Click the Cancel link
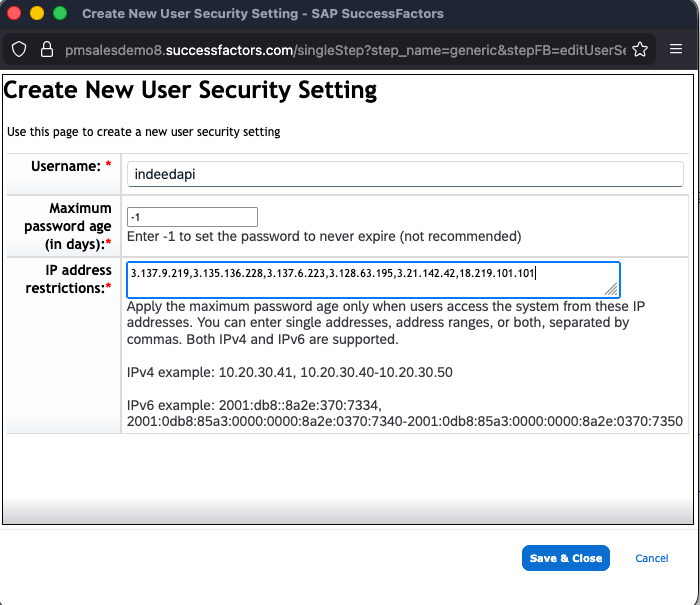 (651, 558)
